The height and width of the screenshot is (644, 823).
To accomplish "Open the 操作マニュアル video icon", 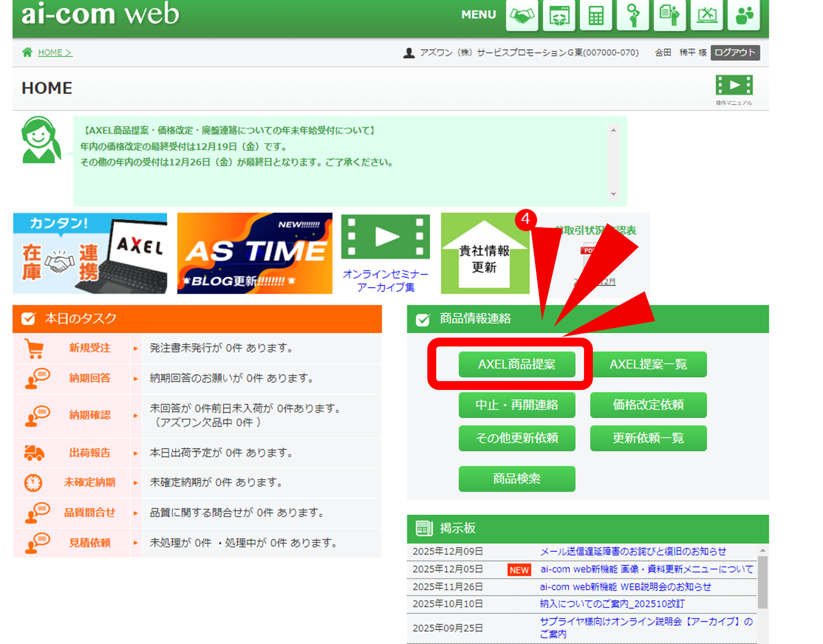I will tap(733, 86).
